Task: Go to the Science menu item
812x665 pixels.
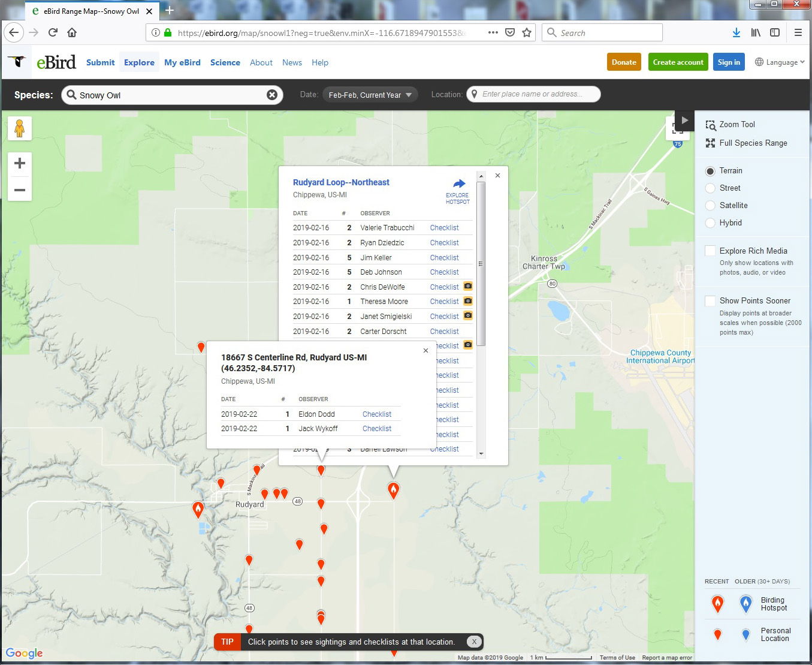Action: [225, 62]
